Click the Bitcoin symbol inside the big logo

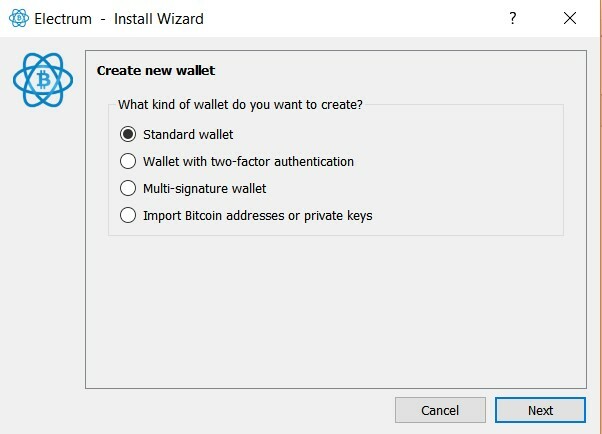tap(43, 80)
